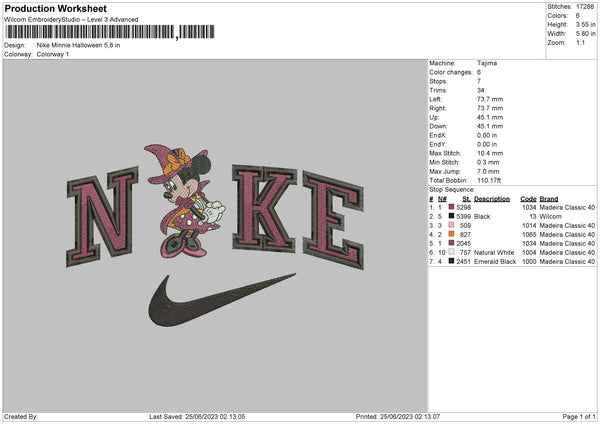Click the code 1000 in the last row
This screenshot has width=600, height=424.
(529, 261)
